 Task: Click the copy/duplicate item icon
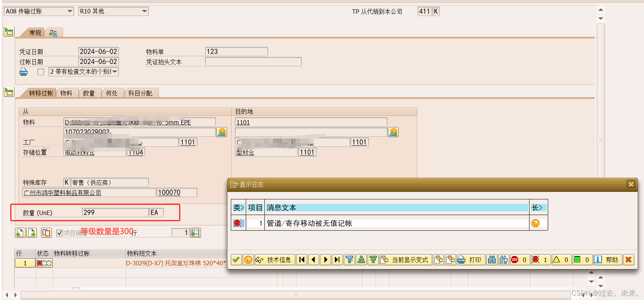pyautogui.click(x=46, y=233)
